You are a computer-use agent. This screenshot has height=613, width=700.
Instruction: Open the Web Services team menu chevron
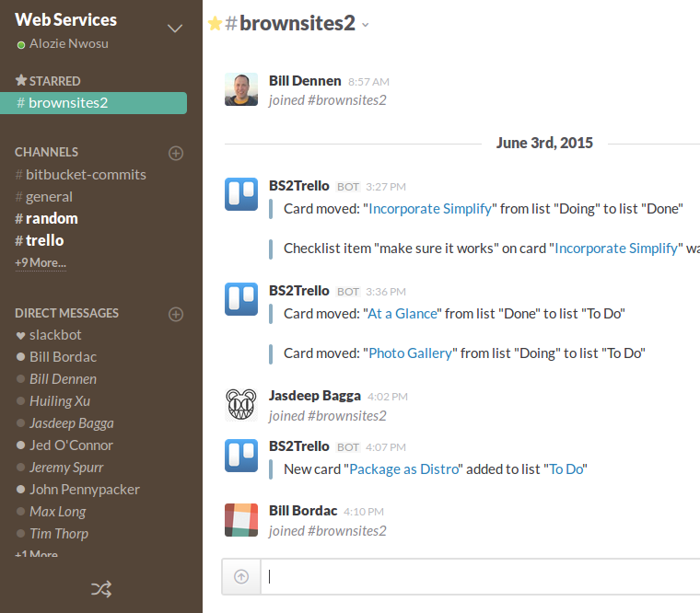(175, 29)
